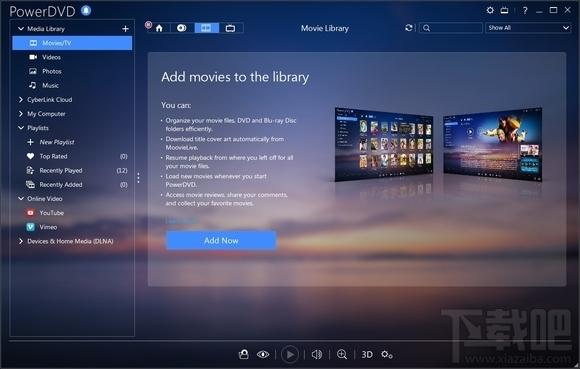Select the movie library view tab
Viewport: 580px width, 369px height.
pos(206,28)
